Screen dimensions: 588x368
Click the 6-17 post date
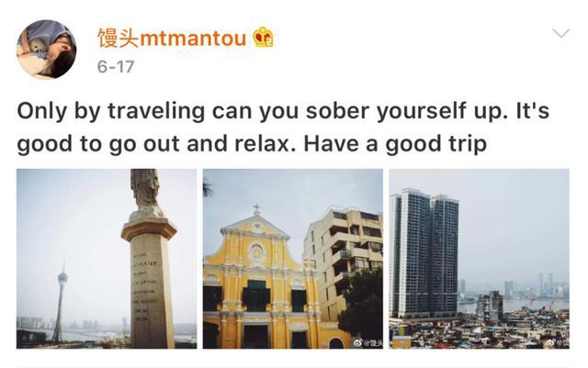pyautogui.click(x=115, y=67)
